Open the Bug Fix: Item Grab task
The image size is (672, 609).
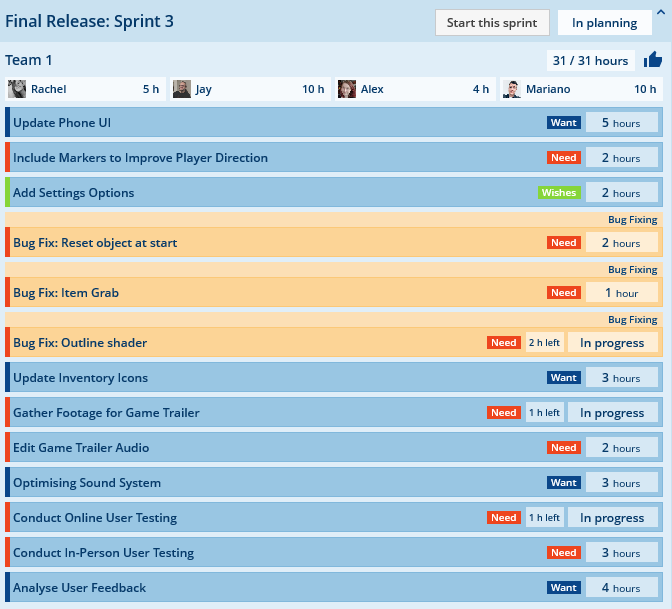[334, 293]
